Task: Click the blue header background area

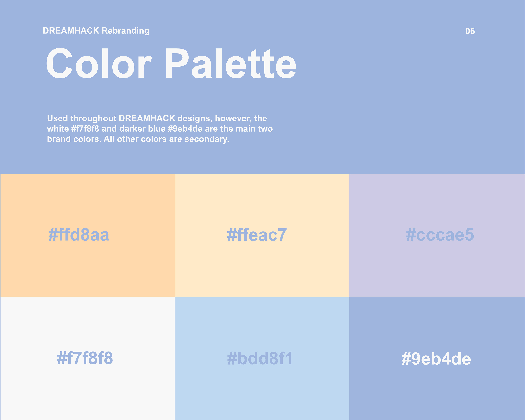Action: pos(390,97)
